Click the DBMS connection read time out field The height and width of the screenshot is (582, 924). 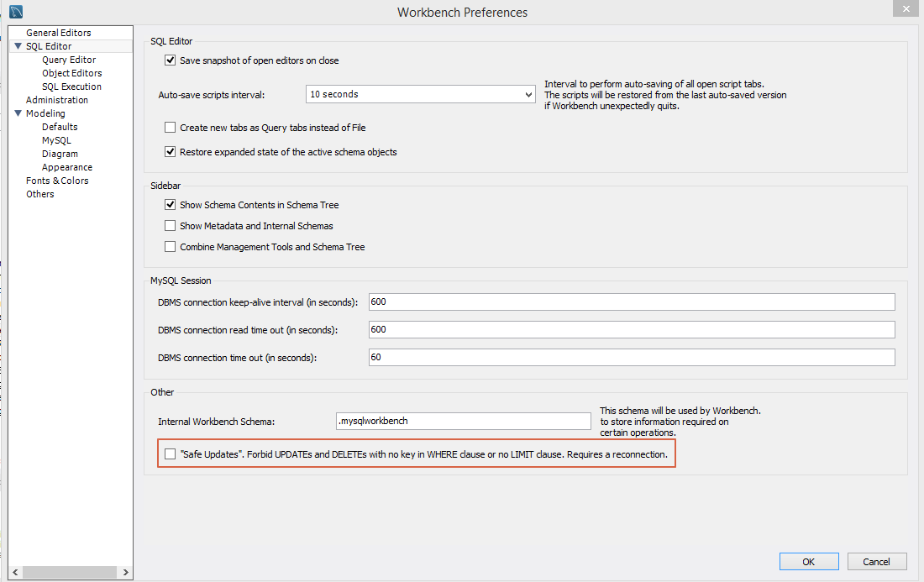click(x=632, y=329)
